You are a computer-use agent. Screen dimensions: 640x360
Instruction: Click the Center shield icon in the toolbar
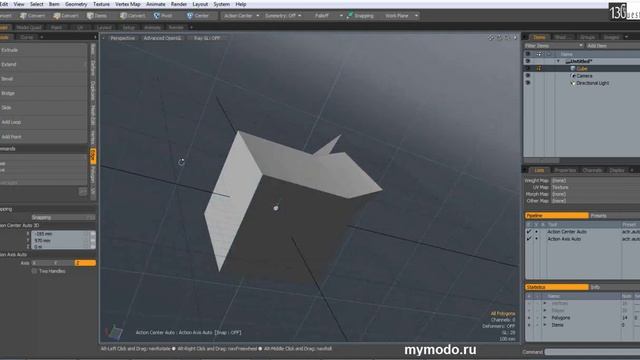pyautogui.click(x=189, y=16)
